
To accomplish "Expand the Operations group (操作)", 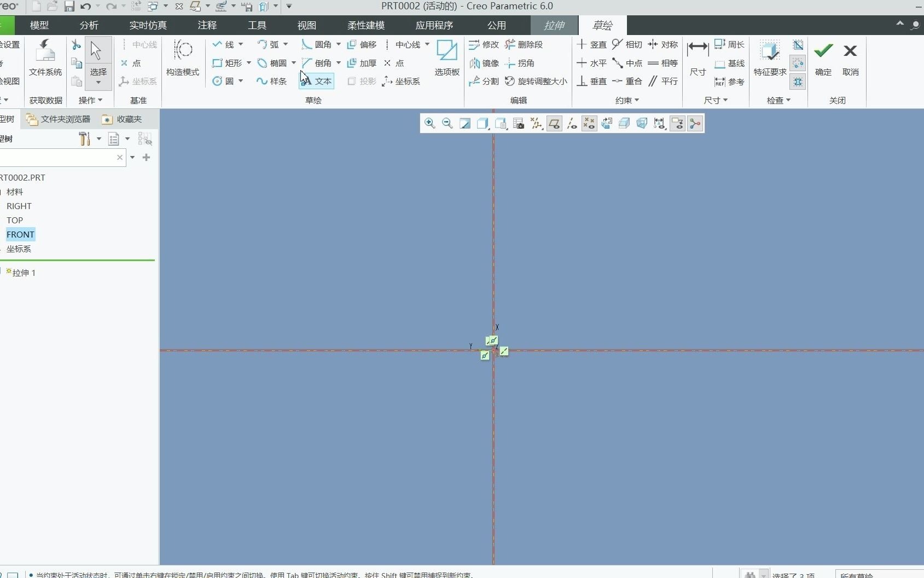I will pos(90,100).
